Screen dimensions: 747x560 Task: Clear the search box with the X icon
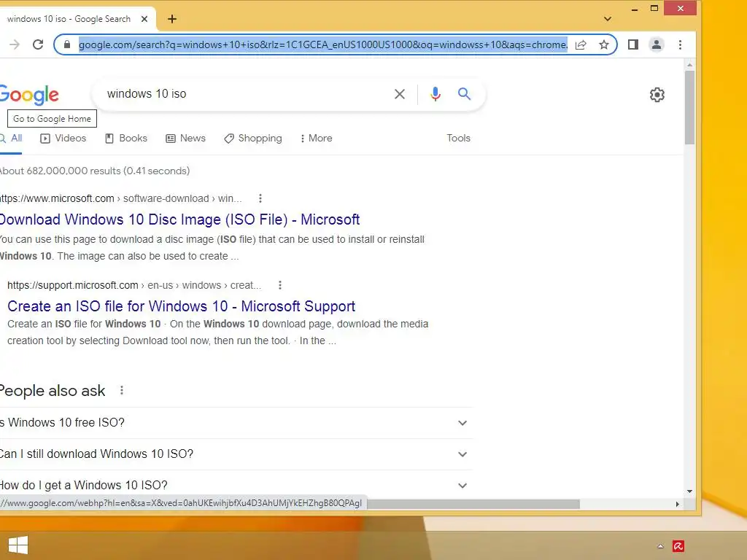point(400,94)
